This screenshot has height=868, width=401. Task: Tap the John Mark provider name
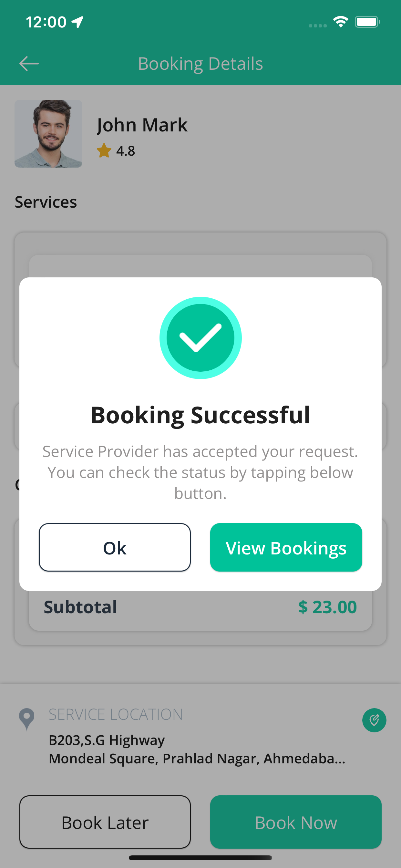pyautogui.click(x=142, y=125)
